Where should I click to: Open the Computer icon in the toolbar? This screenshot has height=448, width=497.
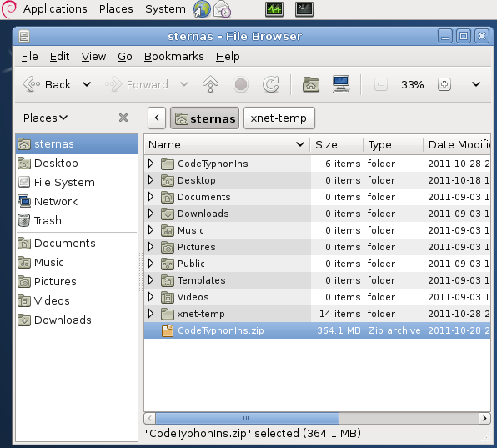pos(341,84)
